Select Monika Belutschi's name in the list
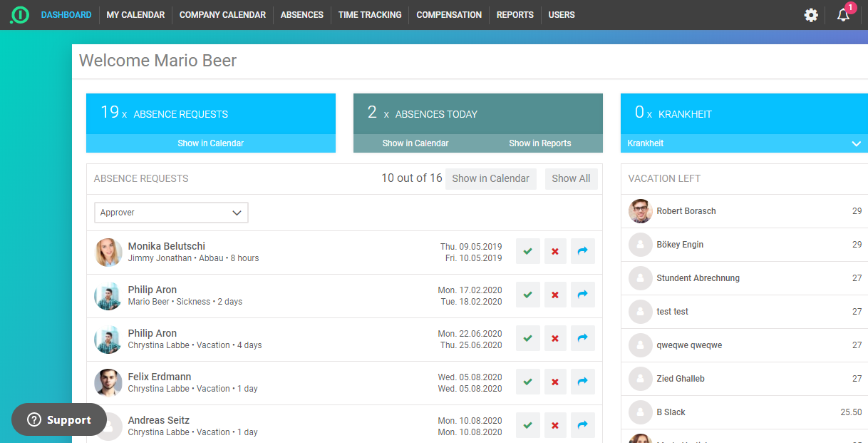 click(x=167, y=246)
